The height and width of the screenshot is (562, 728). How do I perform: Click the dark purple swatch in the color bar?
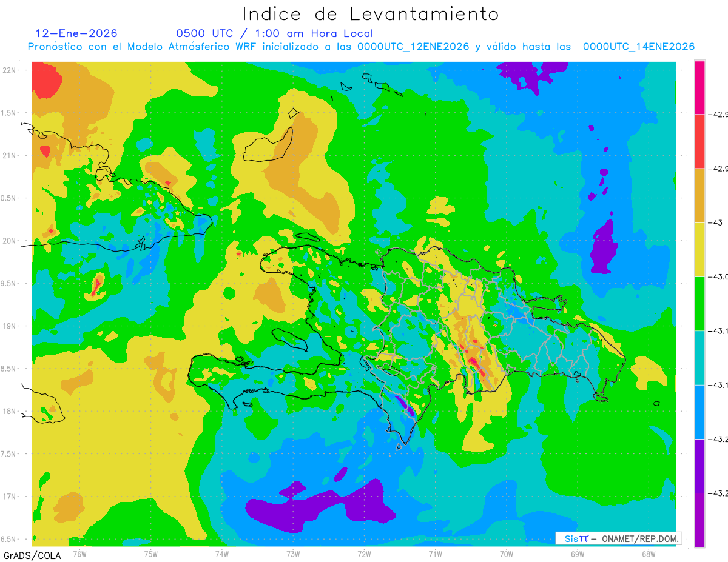(x=699, y=466)
